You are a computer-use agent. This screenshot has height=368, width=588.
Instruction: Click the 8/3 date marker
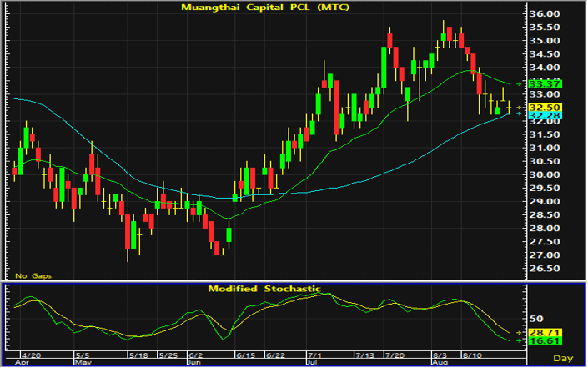tap(440, 355)
